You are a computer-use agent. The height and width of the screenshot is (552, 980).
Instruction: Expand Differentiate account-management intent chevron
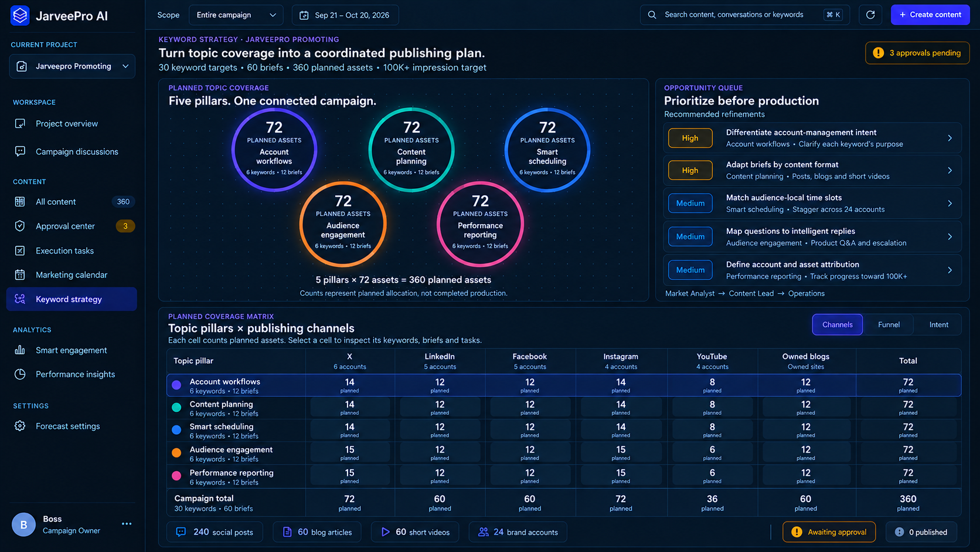tap(950, 138)
